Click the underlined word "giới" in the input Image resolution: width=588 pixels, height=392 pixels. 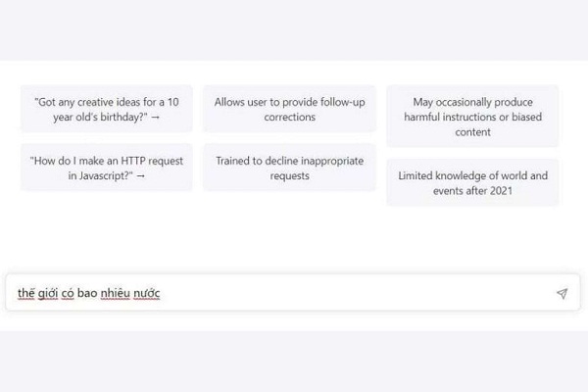47,293
